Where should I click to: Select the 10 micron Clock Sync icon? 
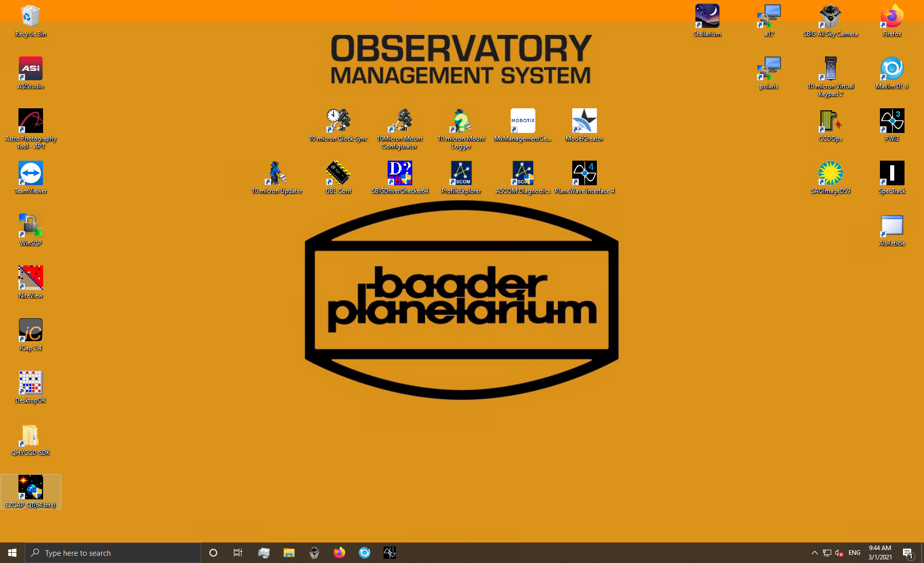tap(338, 122)
